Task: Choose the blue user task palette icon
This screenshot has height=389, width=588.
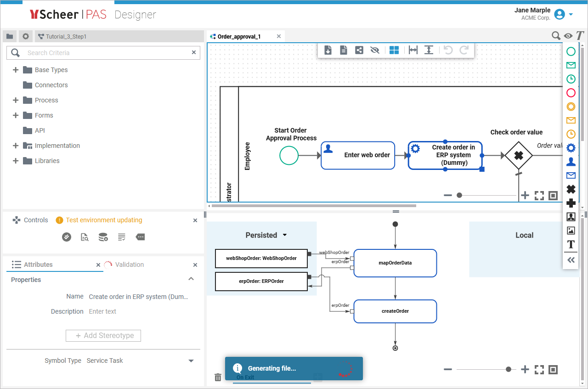Action: coord(571,162)
